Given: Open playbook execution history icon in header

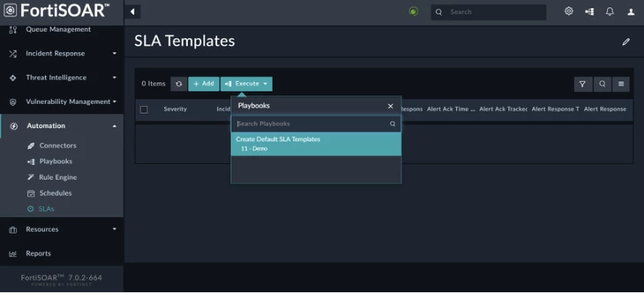Looking at the screenshot, I should pyautogui.click(x=589, y=12).
